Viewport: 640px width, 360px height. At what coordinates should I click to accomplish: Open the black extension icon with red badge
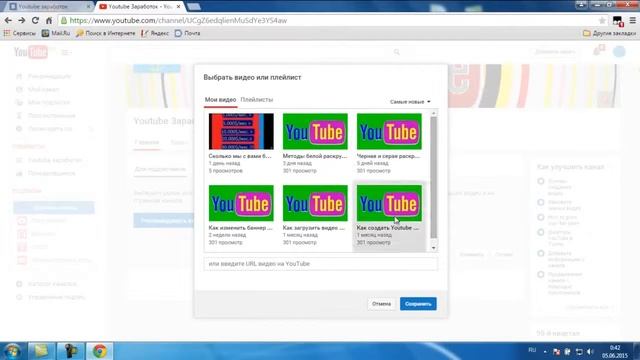pos(618,20)
